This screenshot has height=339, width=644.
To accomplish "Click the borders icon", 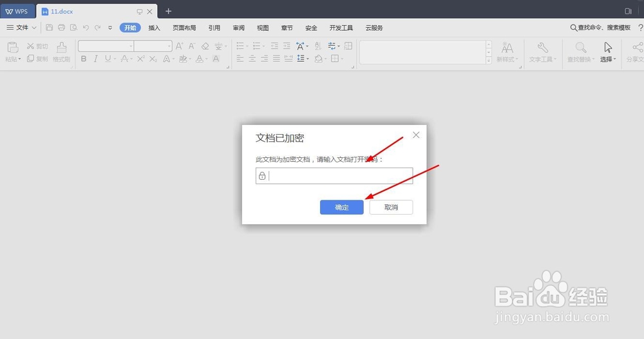I will [335, 59].
